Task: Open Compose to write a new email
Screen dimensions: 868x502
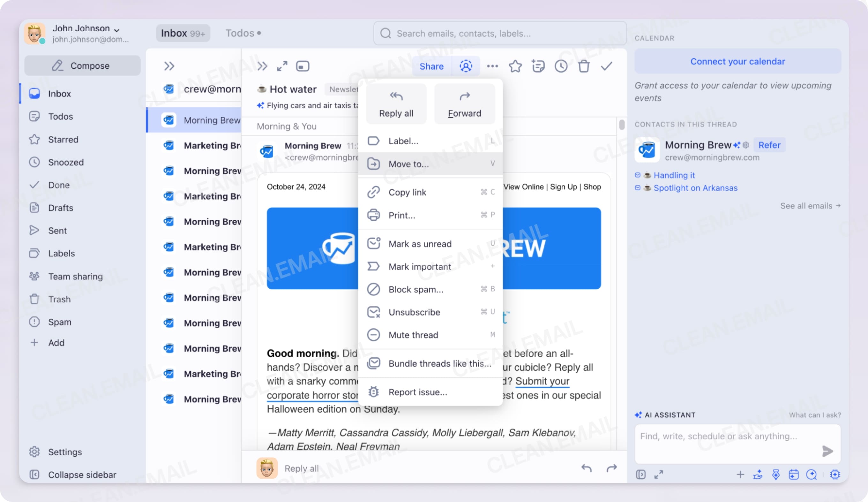Action: (x=82, y=65)
